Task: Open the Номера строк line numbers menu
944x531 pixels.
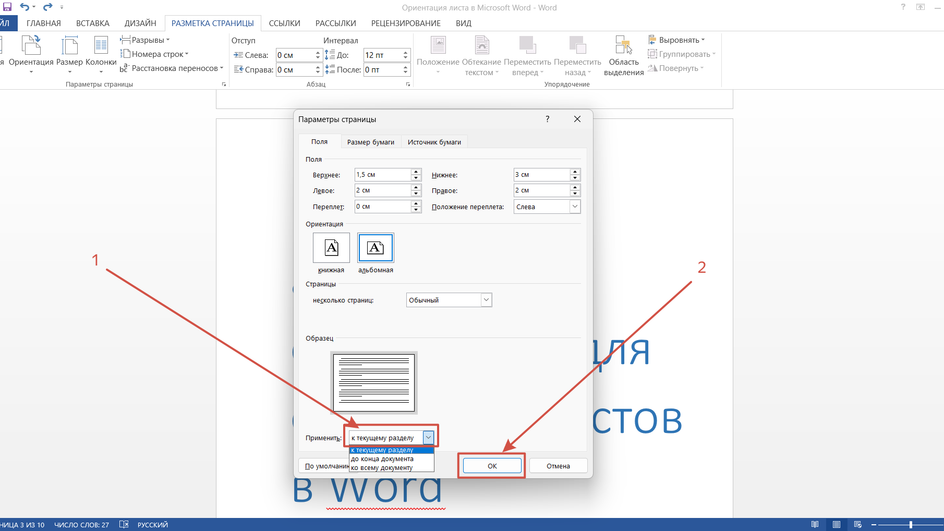Action: (154, 54)
